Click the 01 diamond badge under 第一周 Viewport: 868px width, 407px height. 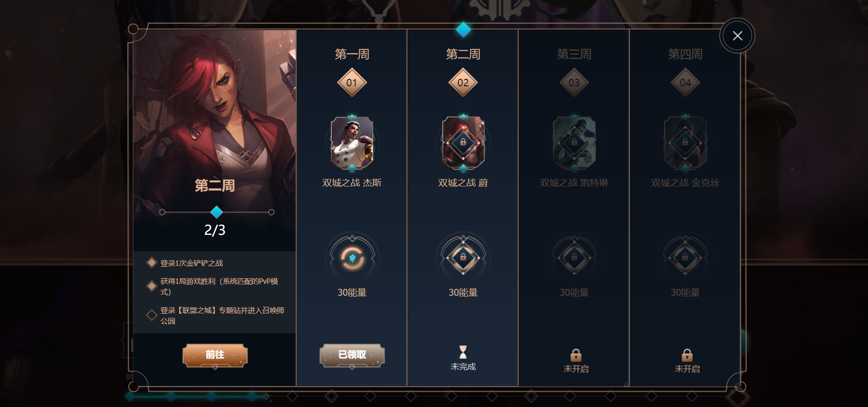tap(352, 83)
